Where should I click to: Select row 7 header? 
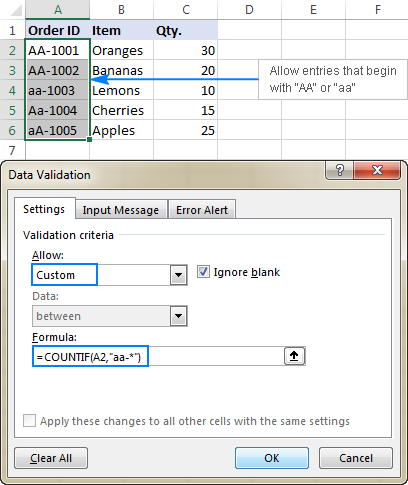[12, 150]
